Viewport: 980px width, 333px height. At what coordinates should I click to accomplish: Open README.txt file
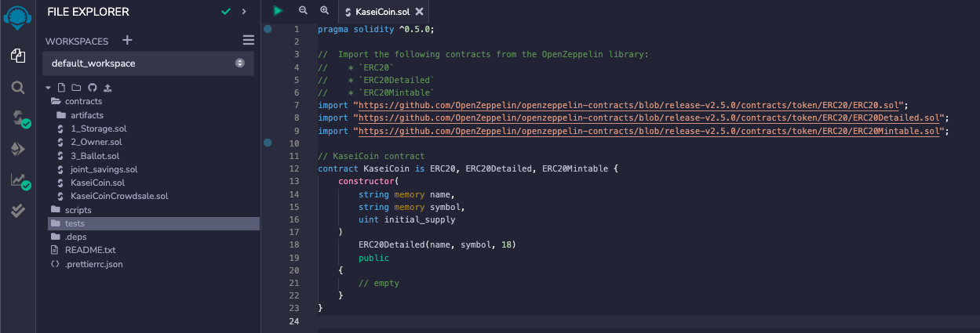pyautogui.click(x=83, y=250)
